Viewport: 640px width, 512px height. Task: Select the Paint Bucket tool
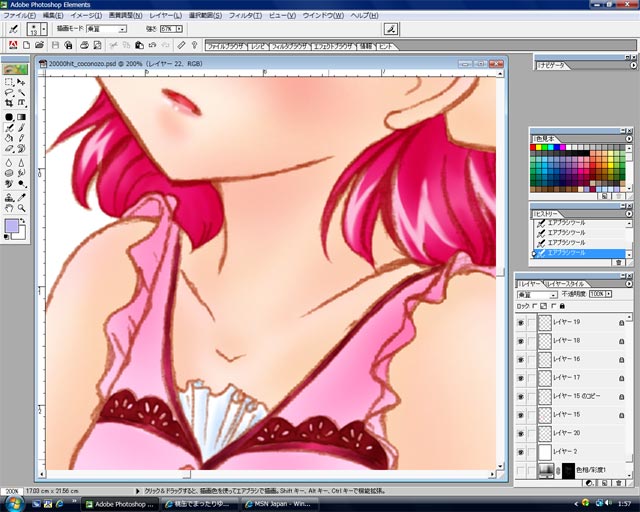point(9,138)
